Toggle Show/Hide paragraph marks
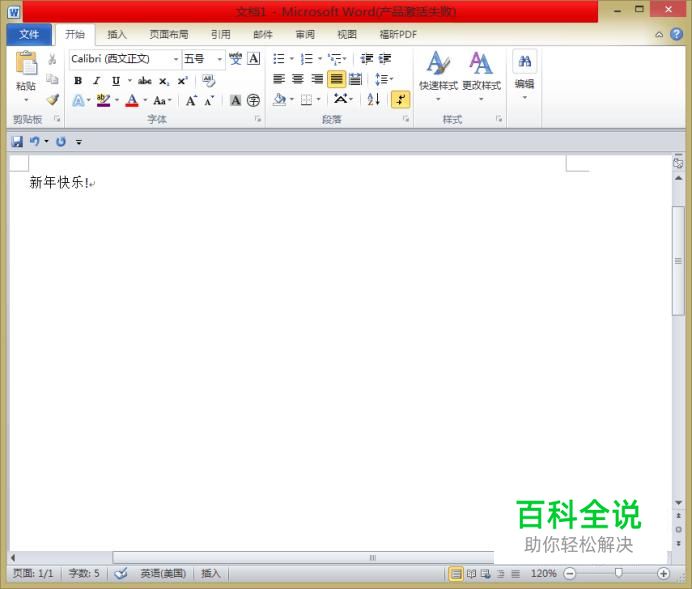Image resolution: width=692 pixels, height=589 pixels. click(400, 100)
